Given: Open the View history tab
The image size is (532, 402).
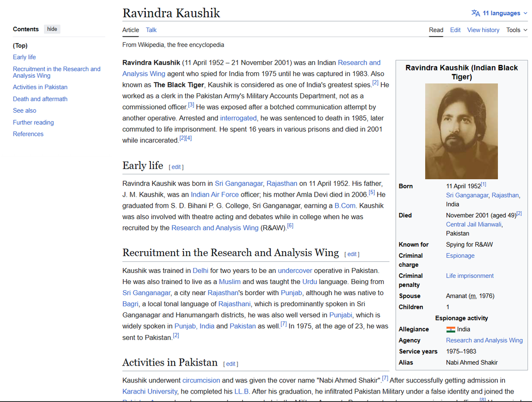Looking at the screenshot, I should coord(483,30).
